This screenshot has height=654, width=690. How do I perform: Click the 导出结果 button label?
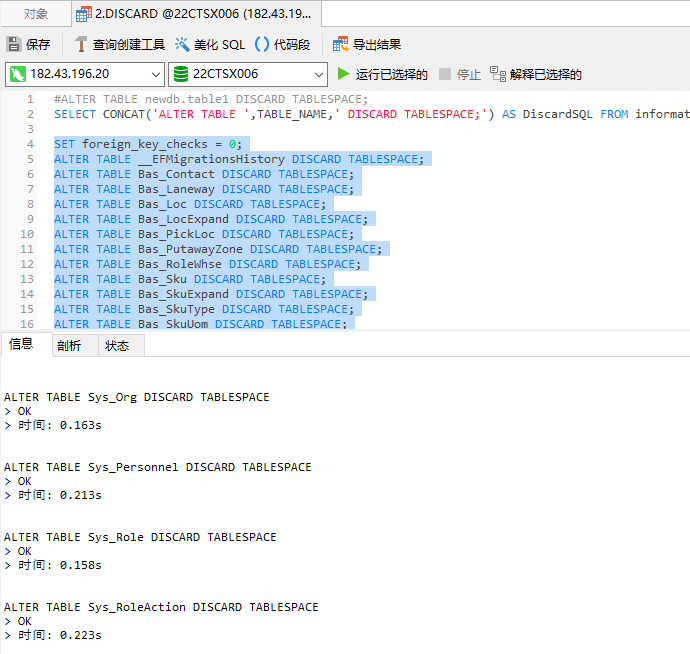(377, 44)
